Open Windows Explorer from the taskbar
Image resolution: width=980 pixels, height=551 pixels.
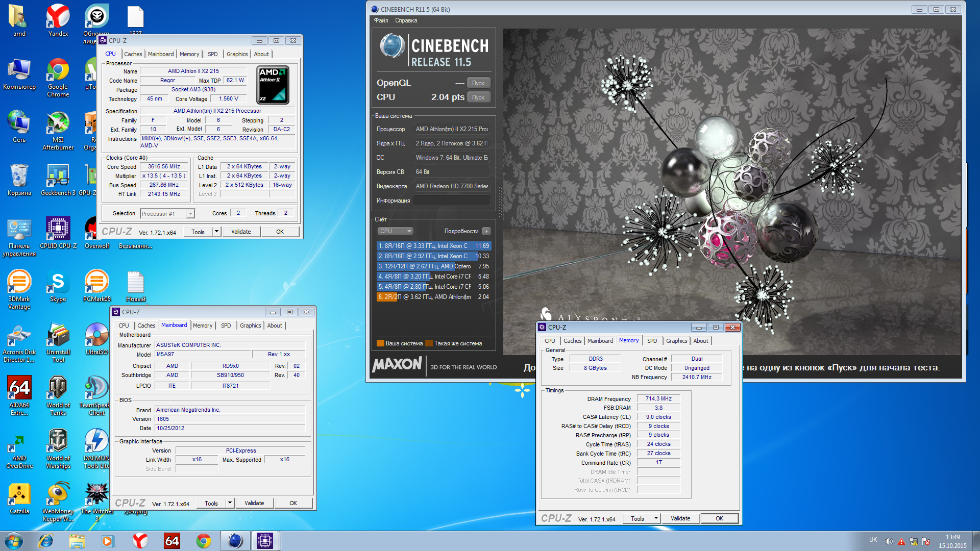[77, 541]
